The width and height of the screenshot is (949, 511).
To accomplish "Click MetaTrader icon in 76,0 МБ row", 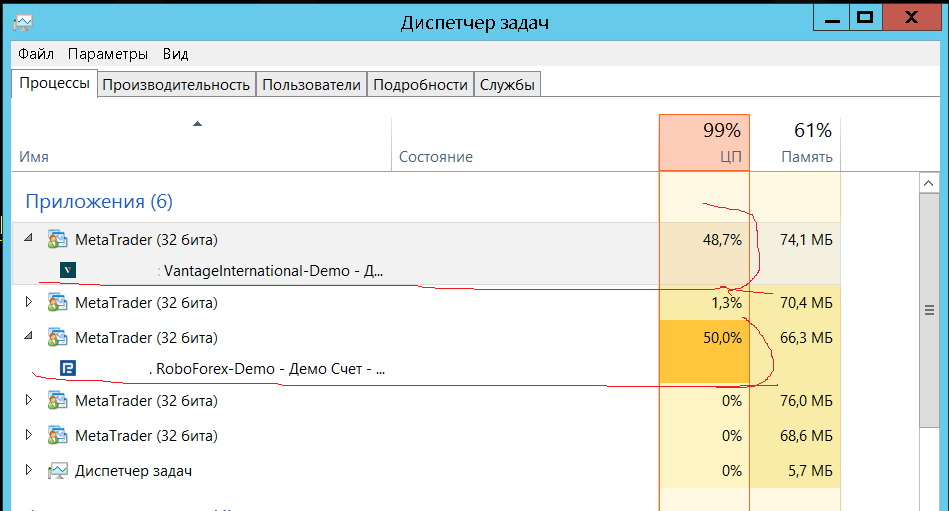I will coord(57,401).
